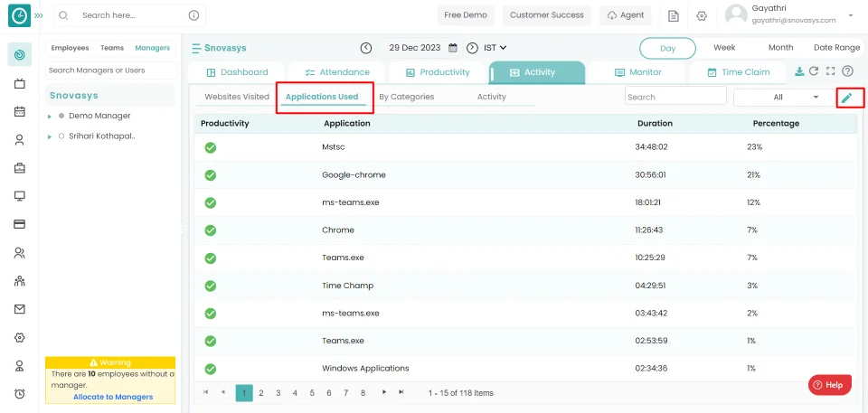Open the mail envelope icon in sidebar
This screenshot has height=413, width=868.
tap(19, 309)
